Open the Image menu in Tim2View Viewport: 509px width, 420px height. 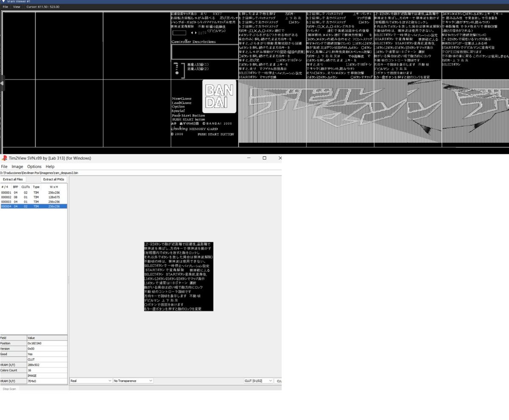coord(17,167)
